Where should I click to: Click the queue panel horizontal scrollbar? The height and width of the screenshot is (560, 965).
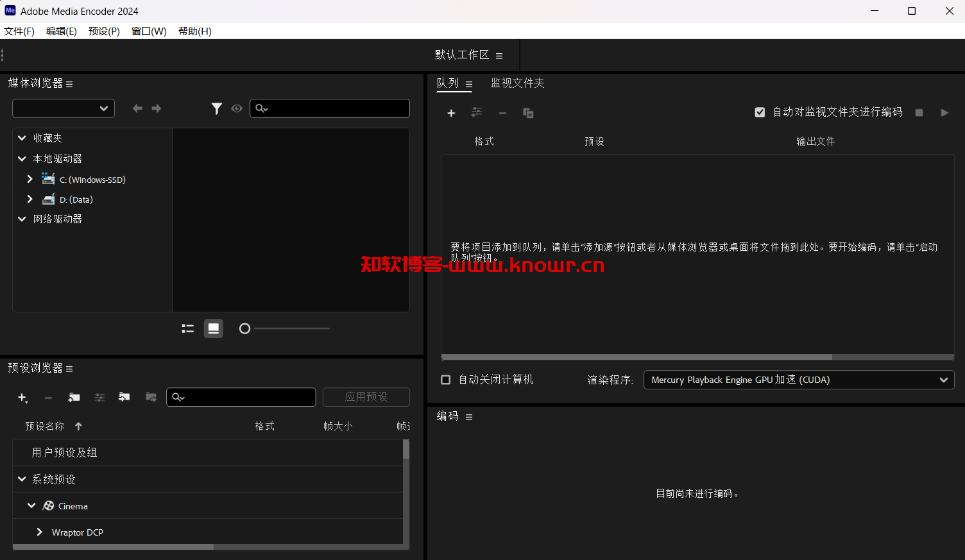636,357
